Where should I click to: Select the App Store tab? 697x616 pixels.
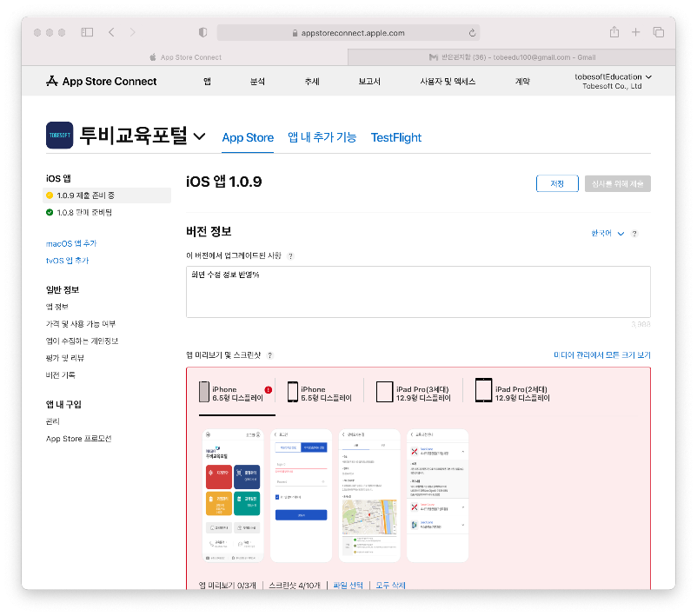tap(248, 138)
